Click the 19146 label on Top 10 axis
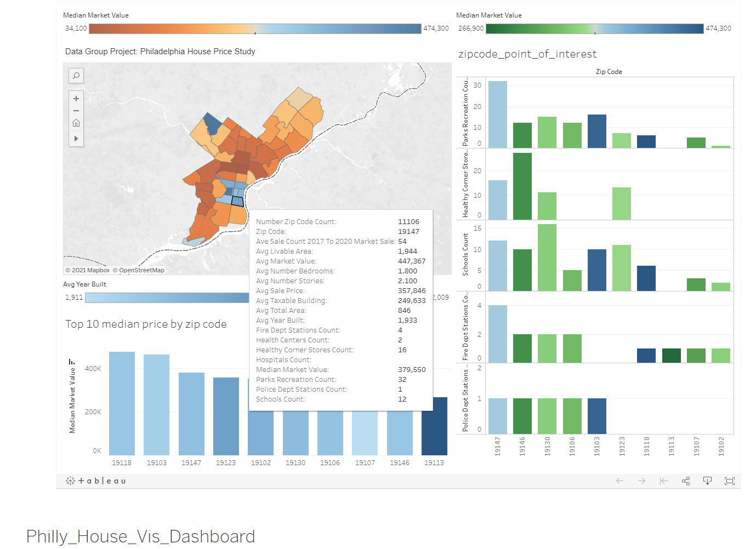The width and height of the screenshot is (756, 549). pyautogui.click(x=400, y=463)
